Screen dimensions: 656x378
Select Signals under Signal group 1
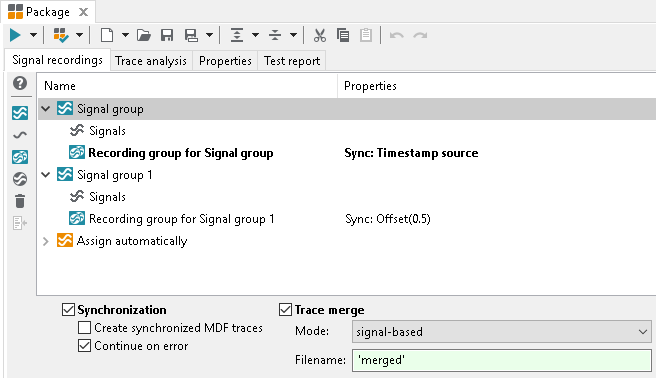[x=107, y=197]
